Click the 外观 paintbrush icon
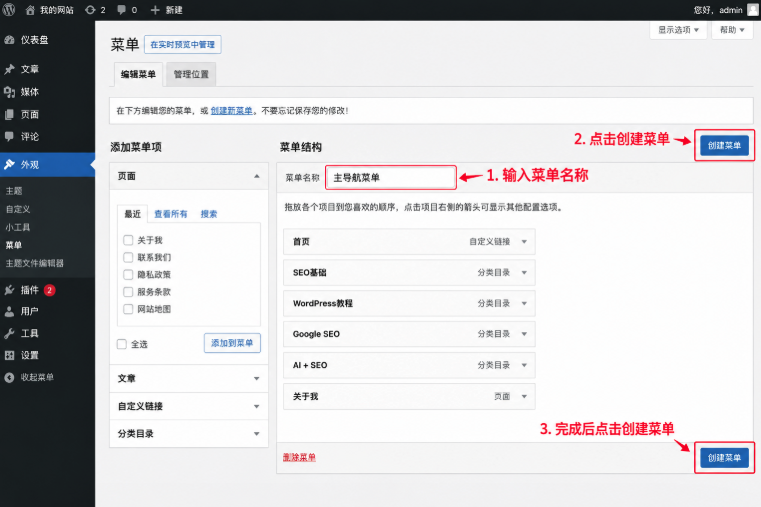The image size is (761, 507). [9, 164]
